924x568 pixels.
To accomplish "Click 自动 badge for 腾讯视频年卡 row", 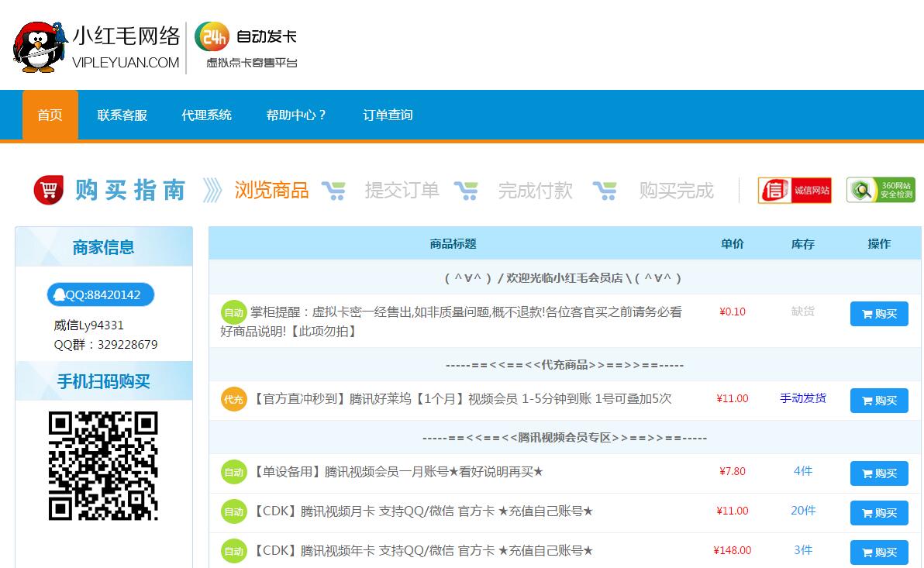I will tap(233, 551).
